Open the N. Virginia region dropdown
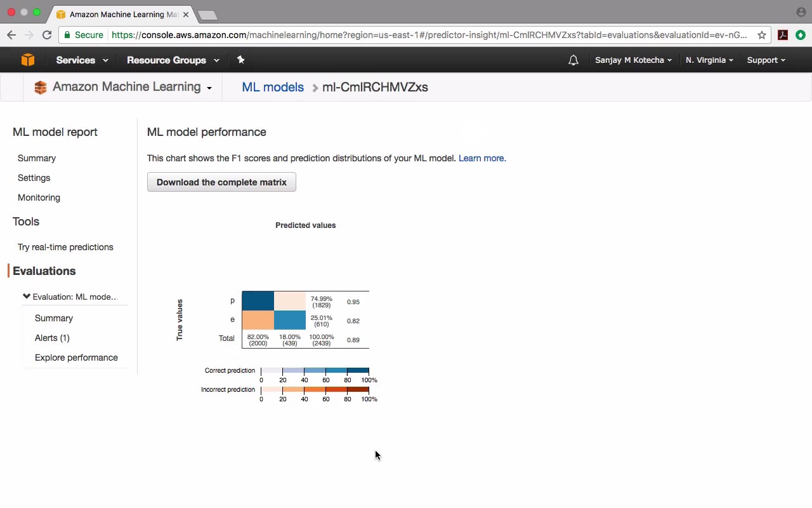Viewport: 812px width, 508px height. 709,60
